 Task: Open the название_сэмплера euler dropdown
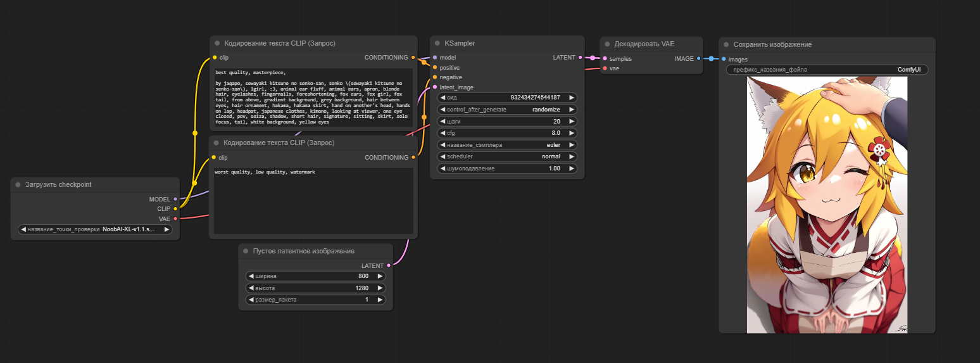[507, 145]
